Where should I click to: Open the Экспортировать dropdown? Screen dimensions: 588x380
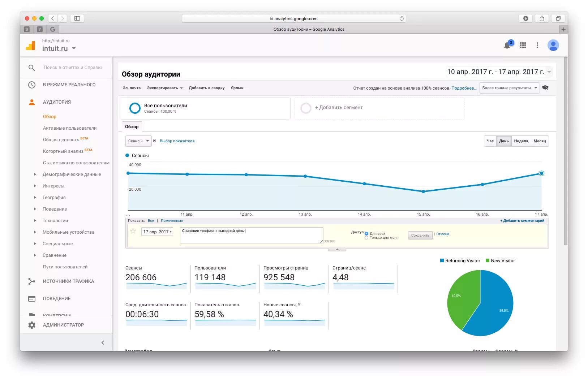165,88
